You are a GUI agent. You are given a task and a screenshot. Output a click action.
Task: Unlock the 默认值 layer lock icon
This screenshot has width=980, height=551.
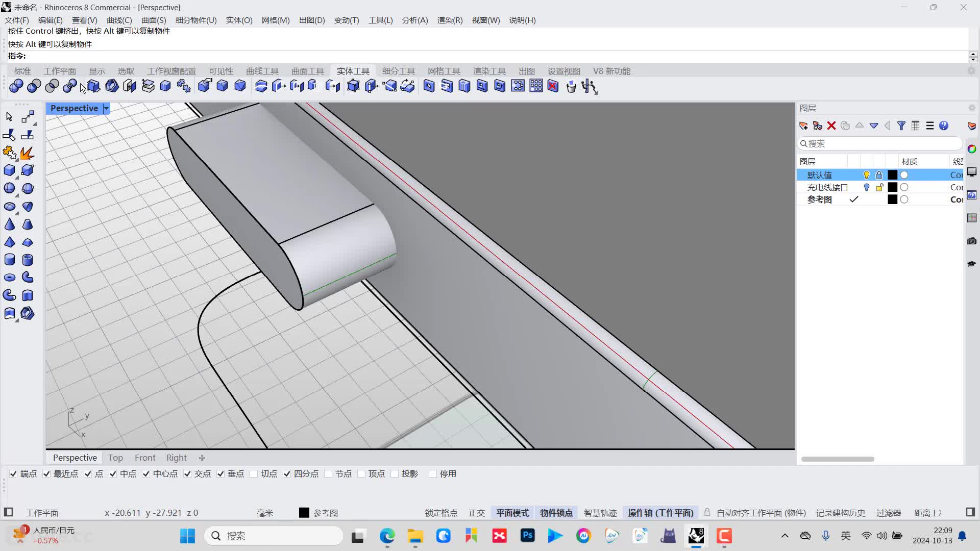click(879, 175)
